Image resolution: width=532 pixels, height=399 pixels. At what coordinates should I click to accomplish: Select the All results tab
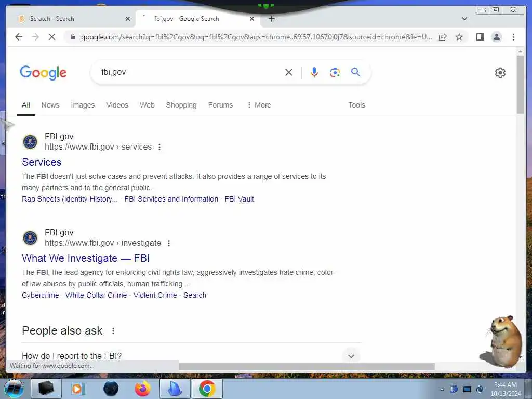(x=26, y=105)
